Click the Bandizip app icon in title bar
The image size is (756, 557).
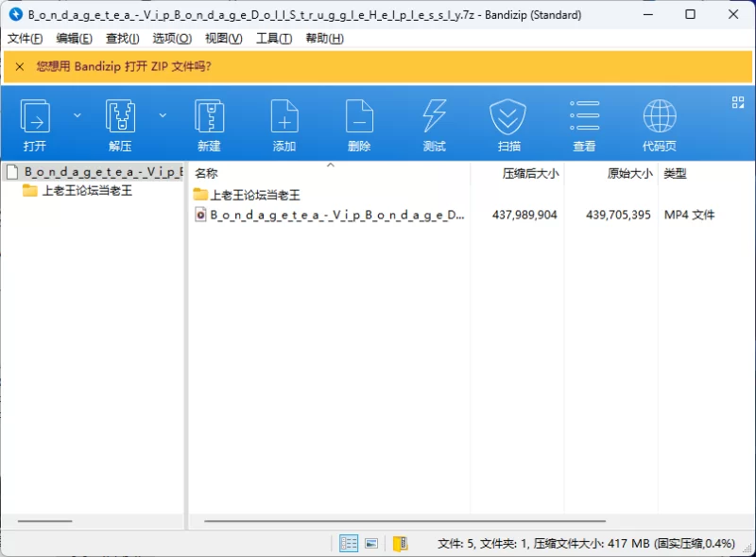[16, 14]
